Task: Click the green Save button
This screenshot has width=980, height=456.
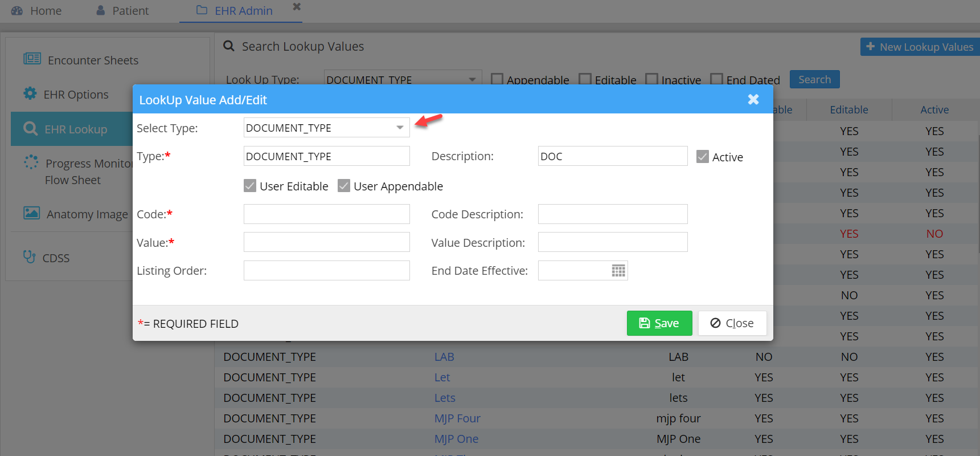Action: point(659,323)
